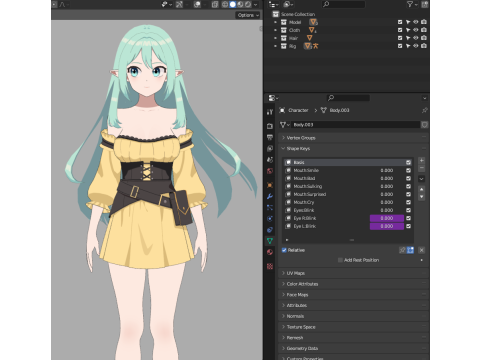
Task: Open the Physics properties tab
Action: coord(270,219)
